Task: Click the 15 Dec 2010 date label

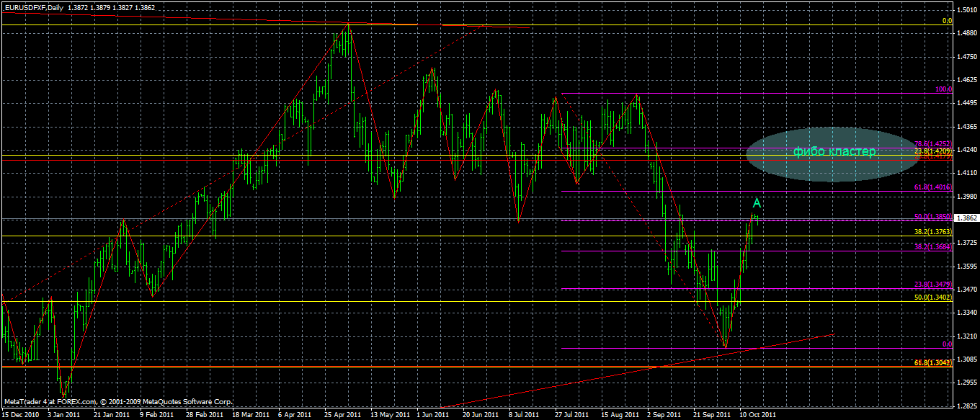Action: click(x=19, y=415)
